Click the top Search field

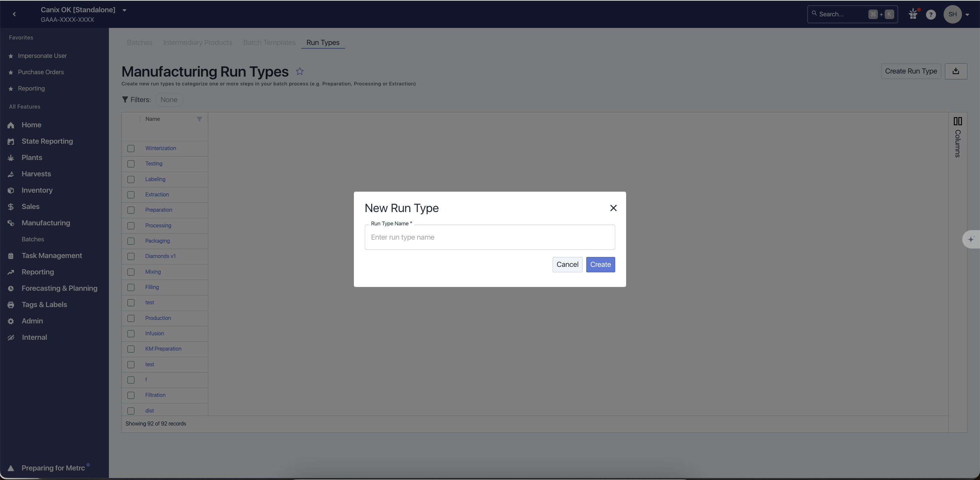click(x=852, y=14)
